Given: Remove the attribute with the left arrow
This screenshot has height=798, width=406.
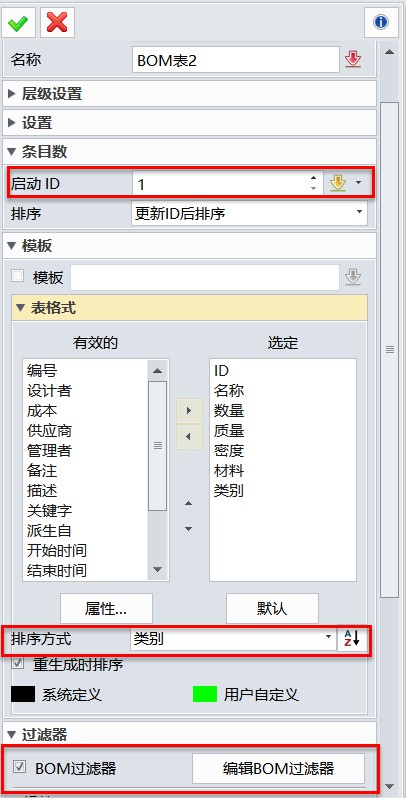Looking at the screenshot, I should pyautogui.click(x=189, y=437).
